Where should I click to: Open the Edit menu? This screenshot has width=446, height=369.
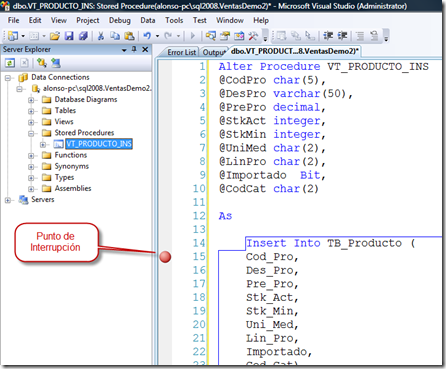point(35,20)
